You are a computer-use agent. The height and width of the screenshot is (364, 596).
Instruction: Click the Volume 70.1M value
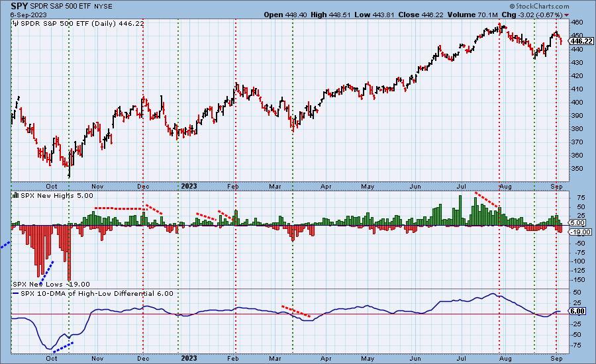coord(472,15)
